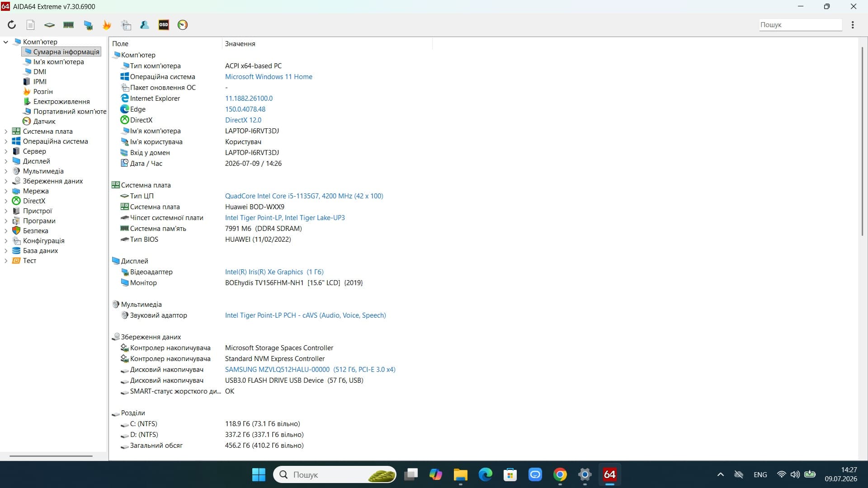868x488 pixels.
Task: Expand the Мережа tree node
Action: 6,191
